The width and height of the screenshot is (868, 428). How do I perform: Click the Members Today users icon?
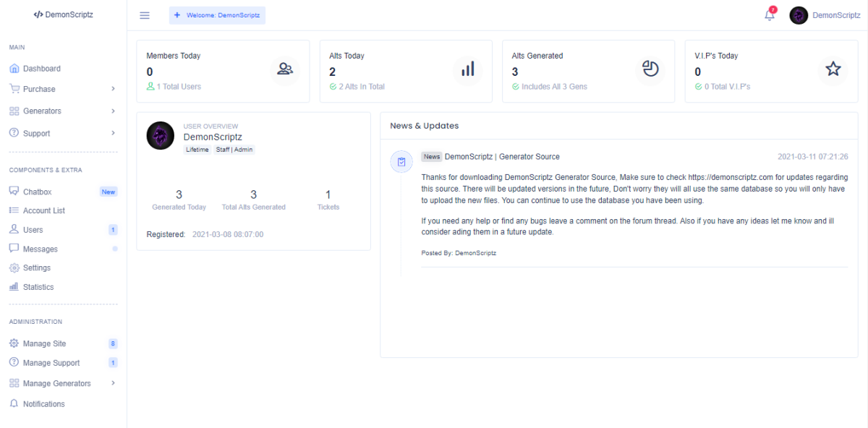click(x=285, y=69)
